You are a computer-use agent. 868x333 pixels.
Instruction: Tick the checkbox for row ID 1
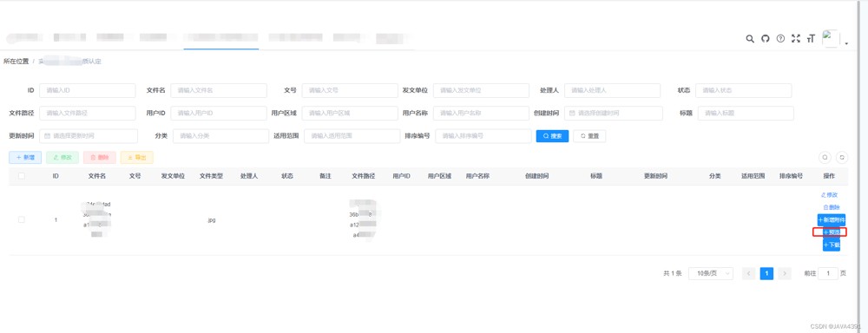[x=22, y=219]
